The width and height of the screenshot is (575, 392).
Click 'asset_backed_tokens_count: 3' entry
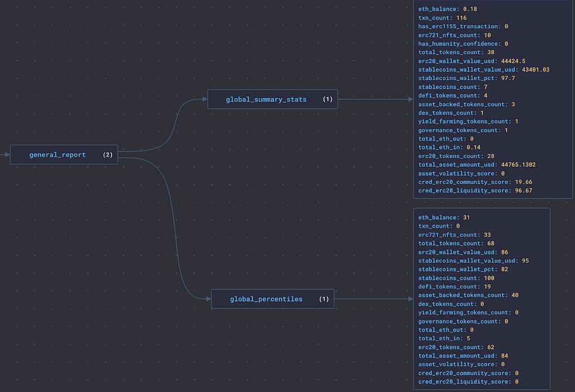click(x=467, y=104)
